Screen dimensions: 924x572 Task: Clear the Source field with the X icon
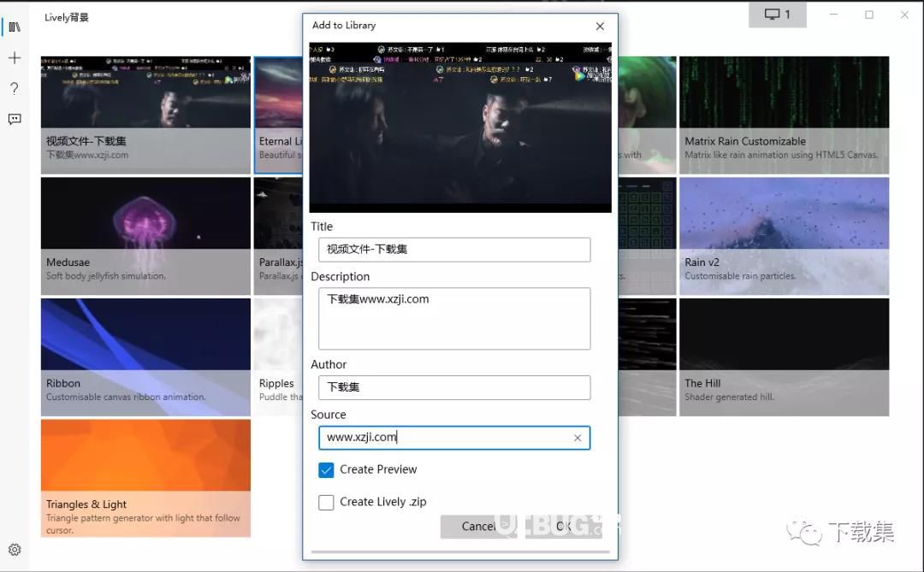[577, 438]
